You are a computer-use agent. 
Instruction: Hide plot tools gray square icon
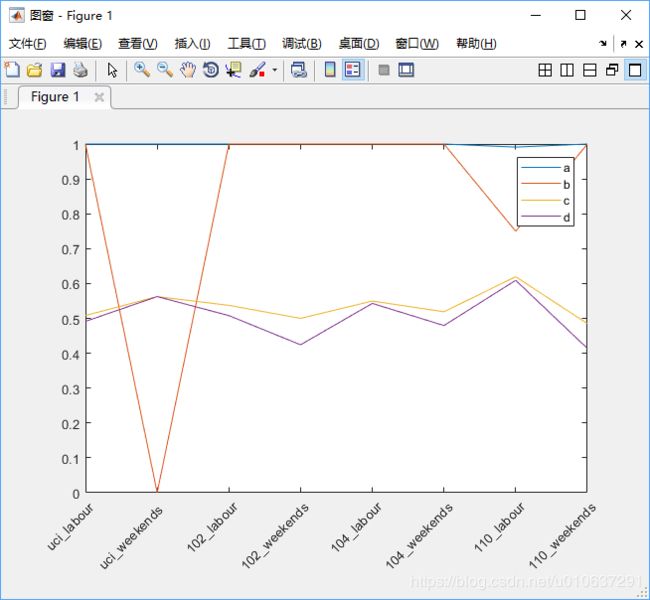(x=384, y=70)
